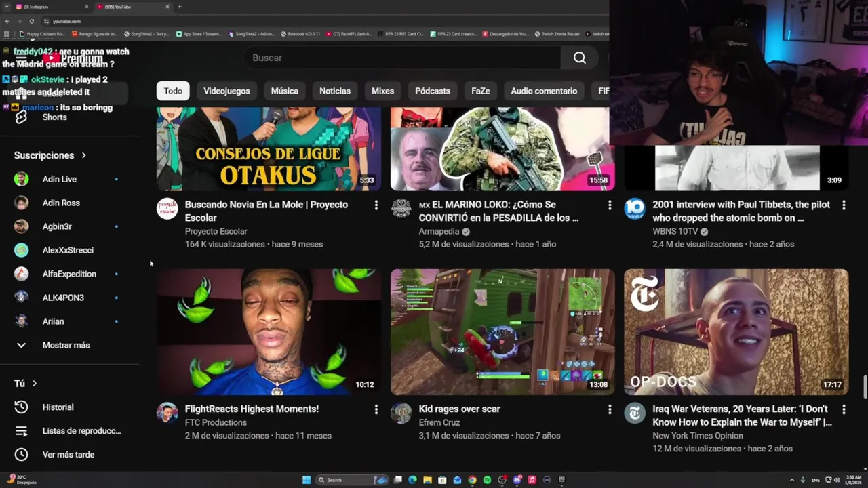Open the Shorts sidebar icon
Screen dimensions: 868x488
click(x=21, y=117)
